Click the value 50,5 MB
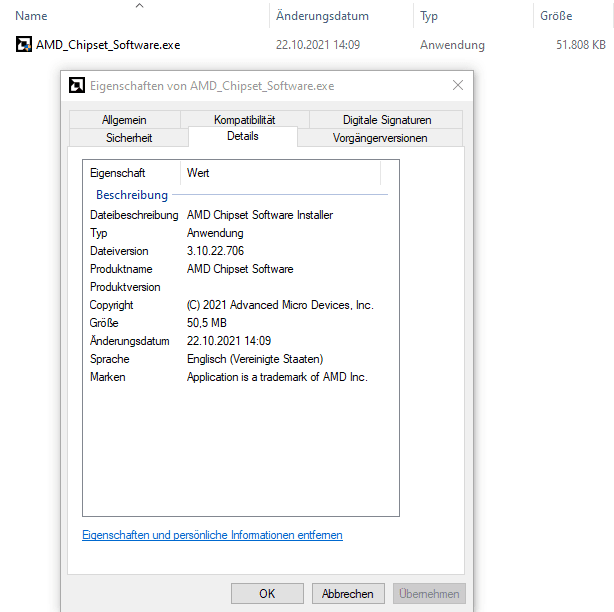 [x=207, y=323]
